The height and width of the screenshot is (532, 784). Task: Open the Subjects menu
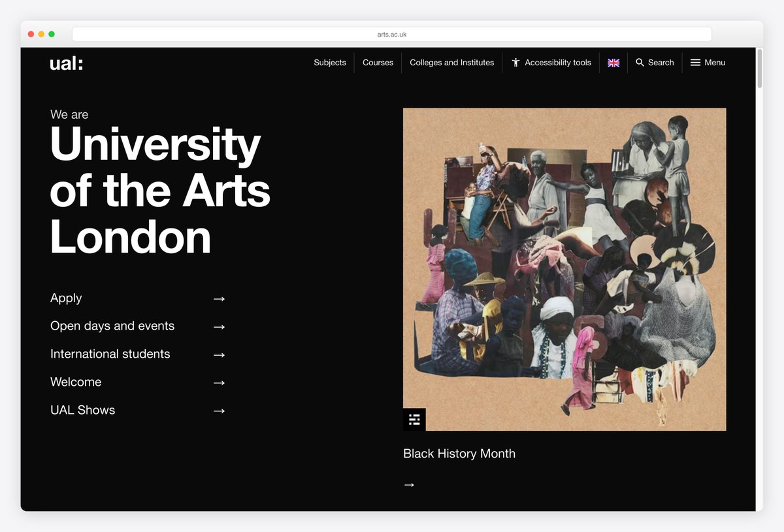[x=330, y=63]
